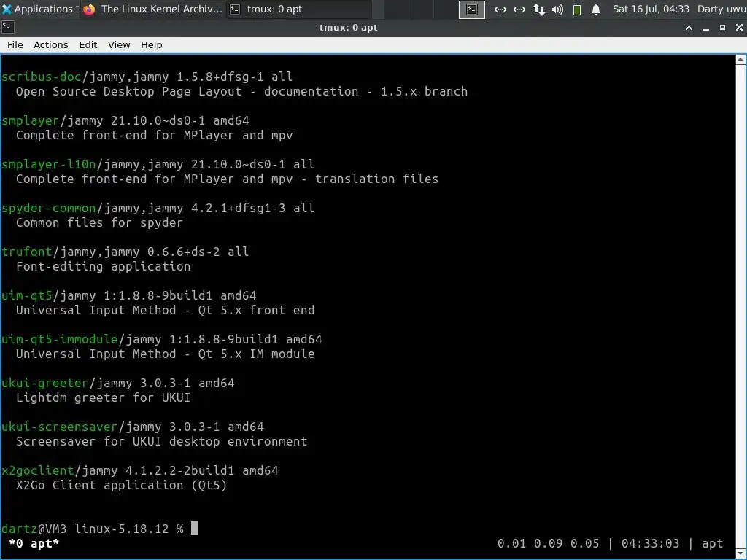This screenshot has width=747, height=560.
Task: Click the tmux status clock 04:33:03
Action: [x=650, y=544]
